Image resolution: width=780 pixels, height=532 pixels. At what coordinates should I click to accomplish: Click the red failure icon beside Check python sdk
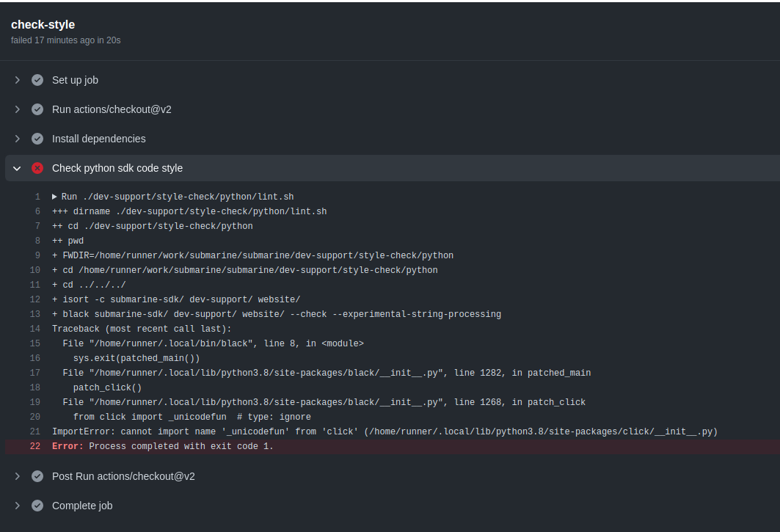point(37,168)
